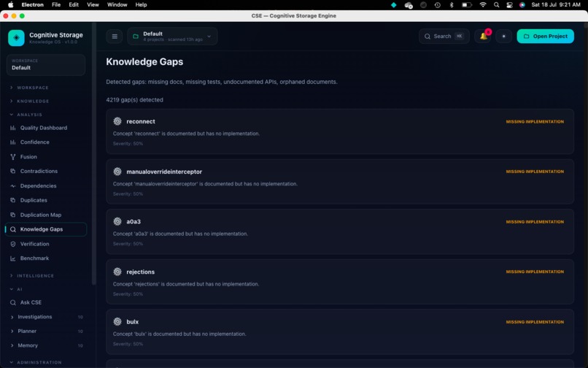Click Severity 50% on a0a3 card
588x368 pixels.
pos(128,244)
